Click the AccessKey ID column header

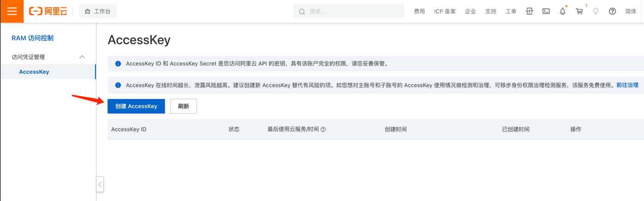129,129
